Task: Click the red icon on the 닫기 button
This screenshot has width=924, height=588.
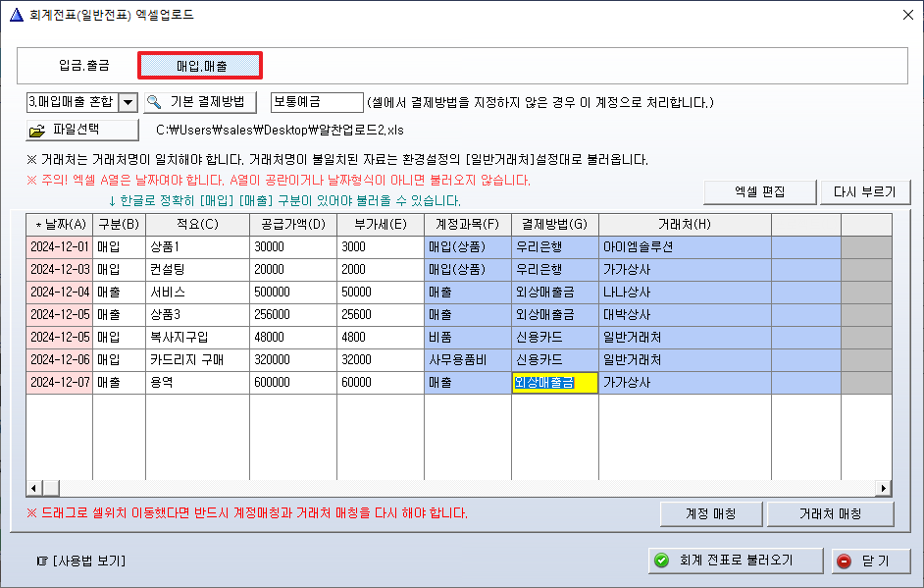Action: pyautogui.click(x=845, y=561)
